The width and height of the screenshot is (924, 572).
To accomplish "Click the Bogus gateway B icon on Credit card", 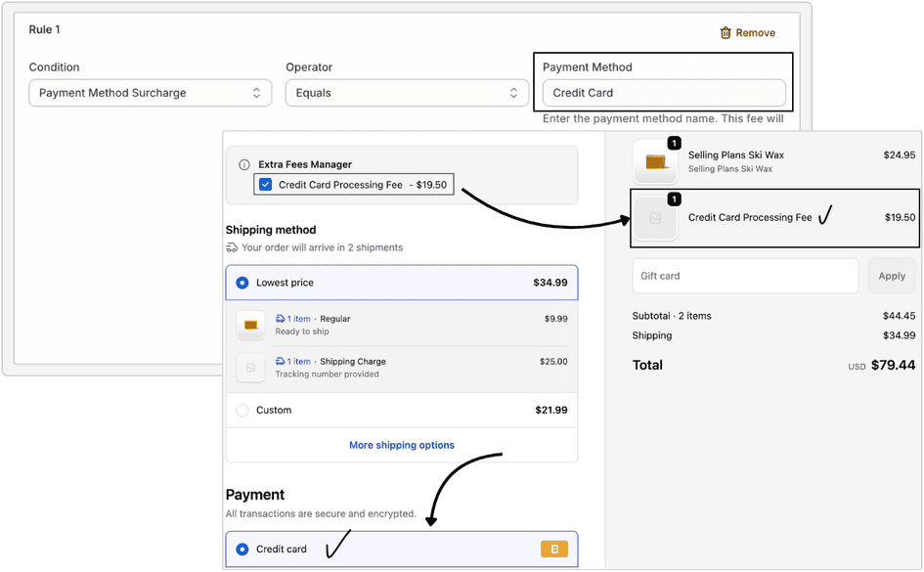I will point(553,549).
